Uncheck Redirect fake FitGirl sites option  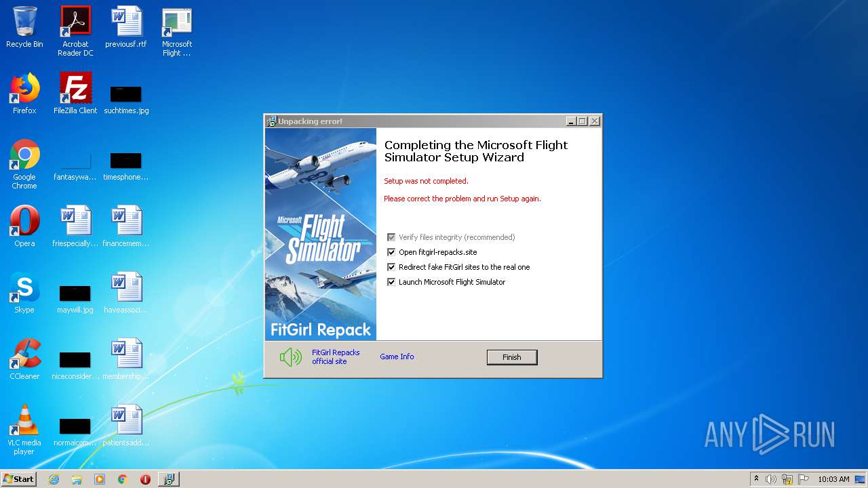pyautogui.click(x=391, y=267)
